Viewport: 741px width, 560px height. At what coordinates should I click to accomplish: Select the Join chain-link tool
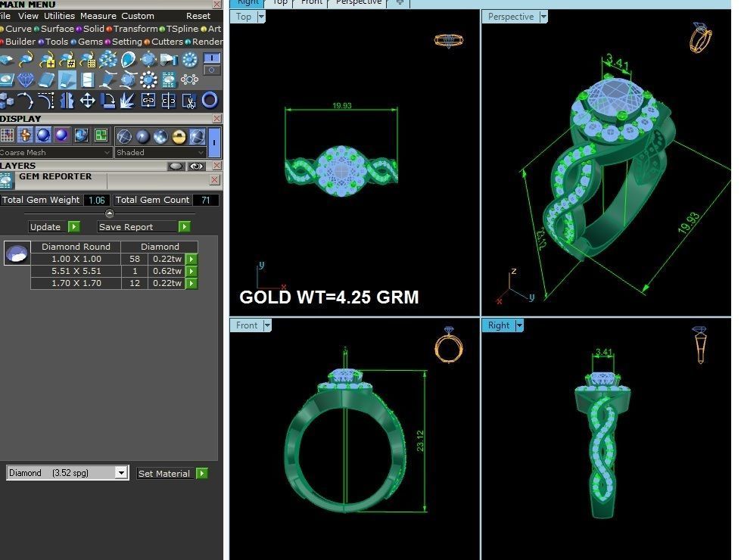click(x=148, y=100)
